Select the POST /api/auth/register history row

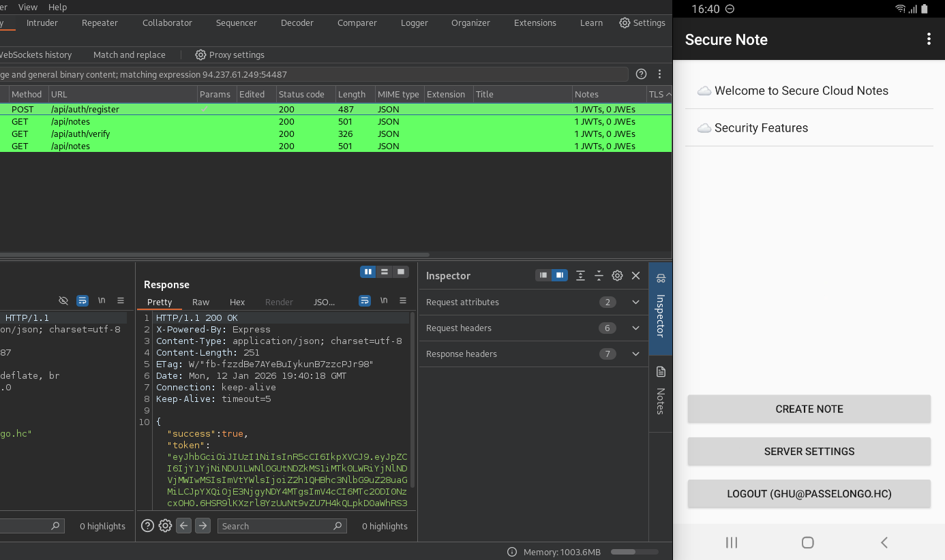pyautogui.click(x=336, y=109)
